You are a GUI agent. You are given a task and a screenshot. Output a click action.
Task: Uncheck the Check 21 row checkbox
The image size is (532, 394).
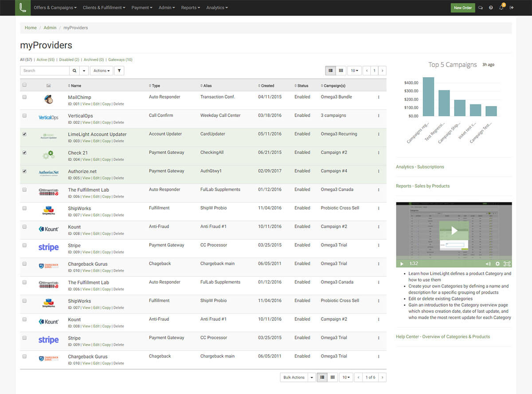pyautogui.click(x=24, y=153)
